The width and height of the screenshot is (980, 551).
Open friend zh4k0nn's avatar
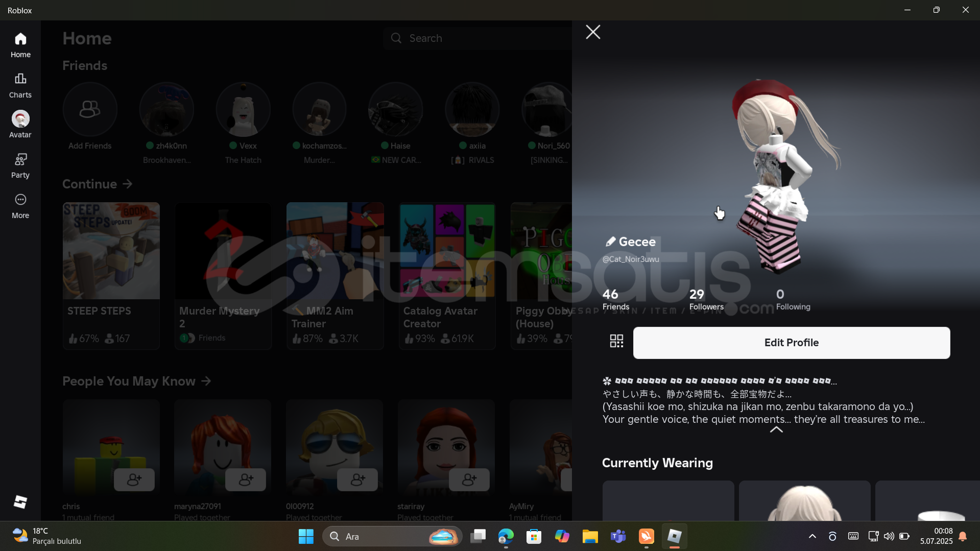click(166, 110)
